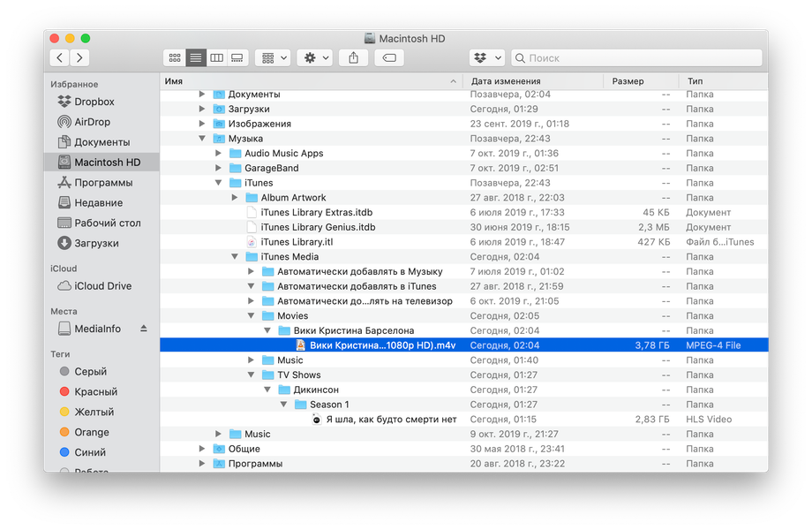Collapse the iTunes Media folder
Screen dimensions: 812x530
pyautogui.click(x=235, y=256)
